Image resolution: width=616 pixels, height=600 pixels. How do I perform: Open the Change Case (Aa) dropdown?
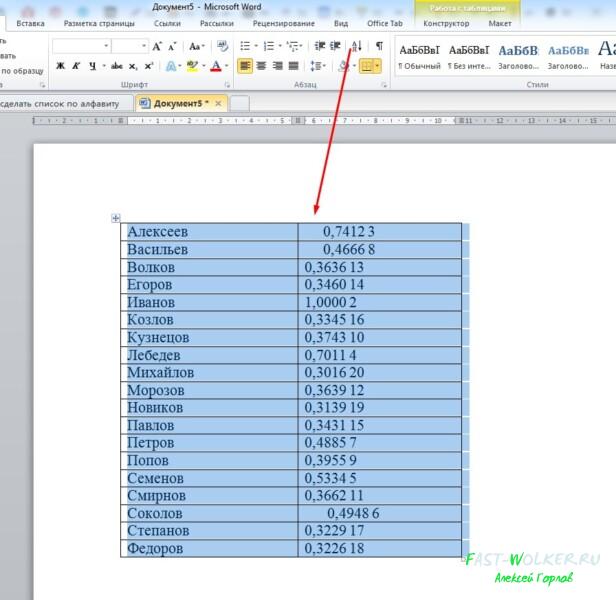(196, 46)
